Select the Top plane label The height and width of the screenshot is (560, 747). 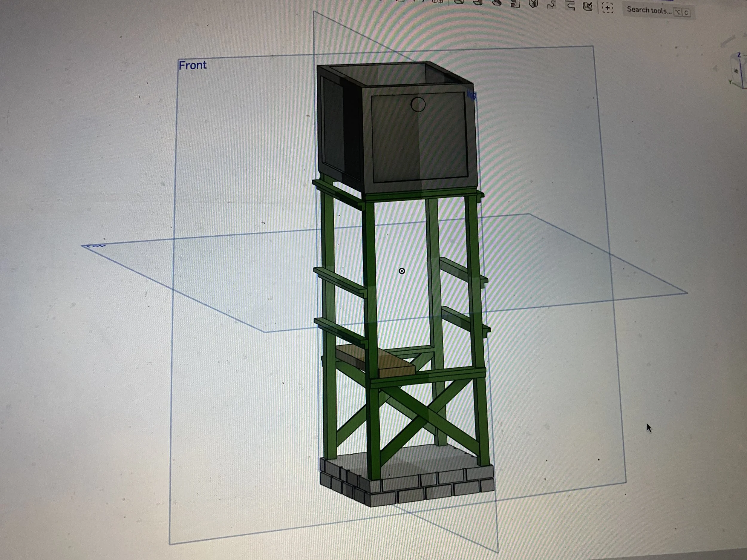(x=96, y=246)
